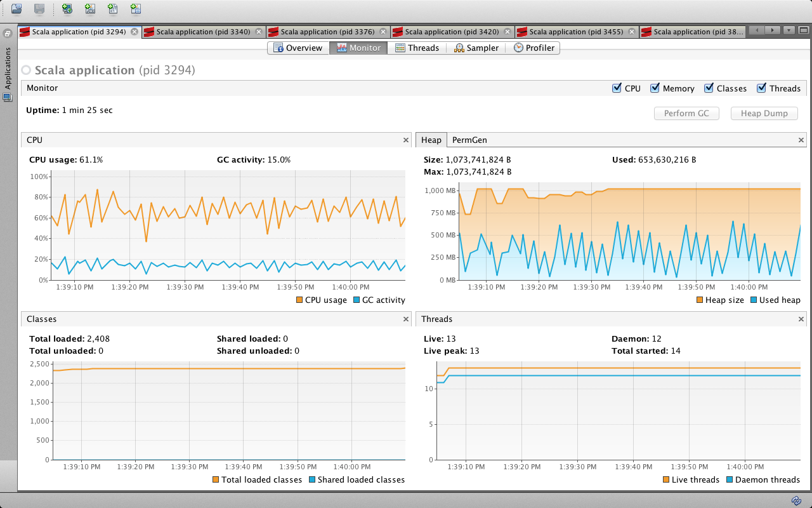This screenshot has height=508, width=812.
Task: Click the Total loaded classes legend swatch
Action: [x=216, y=480]
